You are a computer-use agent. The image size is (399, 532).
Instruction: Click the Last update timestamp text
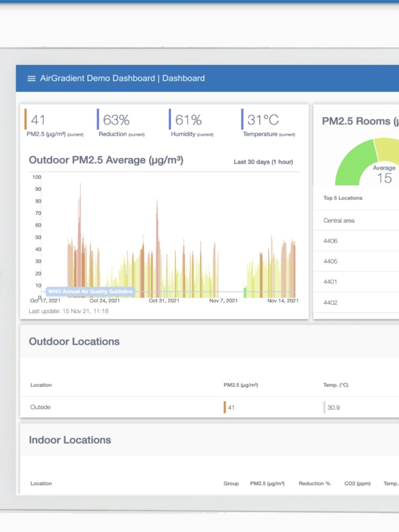point(68,311)
